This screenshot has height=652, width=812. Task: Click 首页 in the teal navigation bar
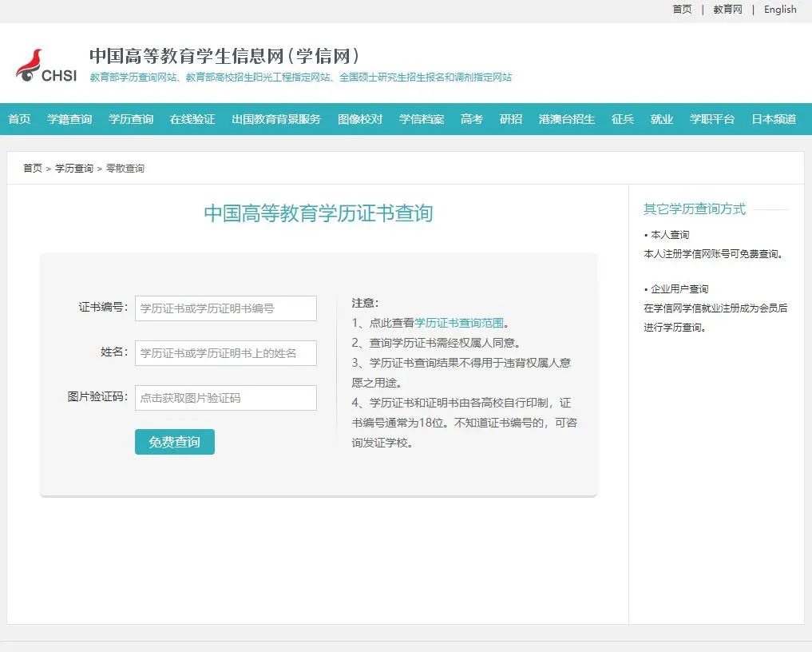pos(19,119)
